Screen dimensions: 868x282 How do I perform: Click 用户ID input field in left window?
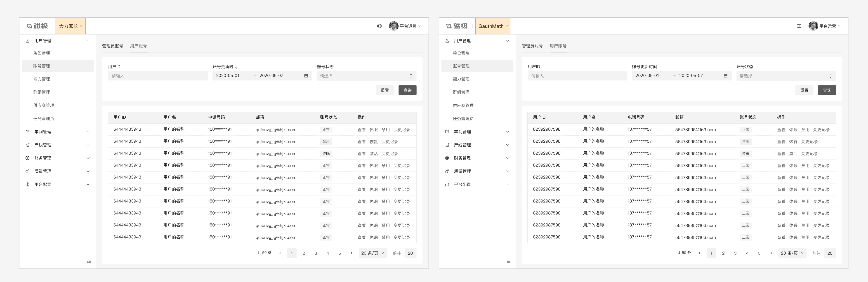click(158, 76)
